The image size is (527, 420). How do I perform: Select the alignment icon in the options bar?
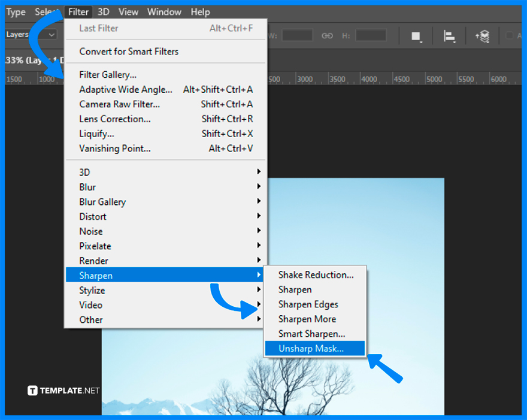point(449,35)
